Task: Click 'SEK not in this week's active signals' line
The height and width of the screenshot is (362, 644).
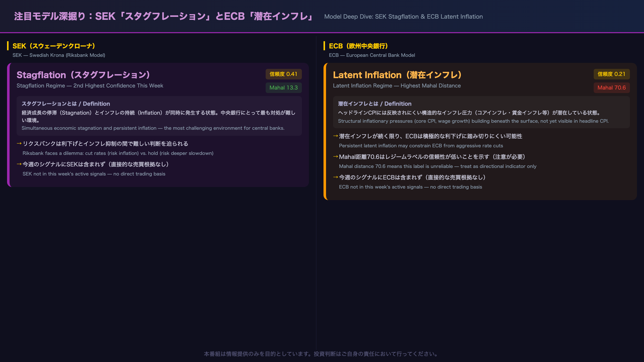Action: coord(94,174)
